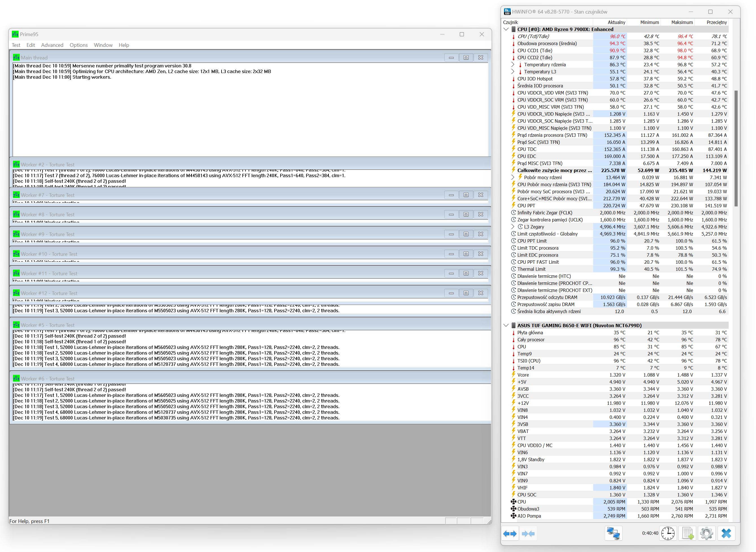
Task: Open the Advanced menu in Prime95
Action: (52, 45)
